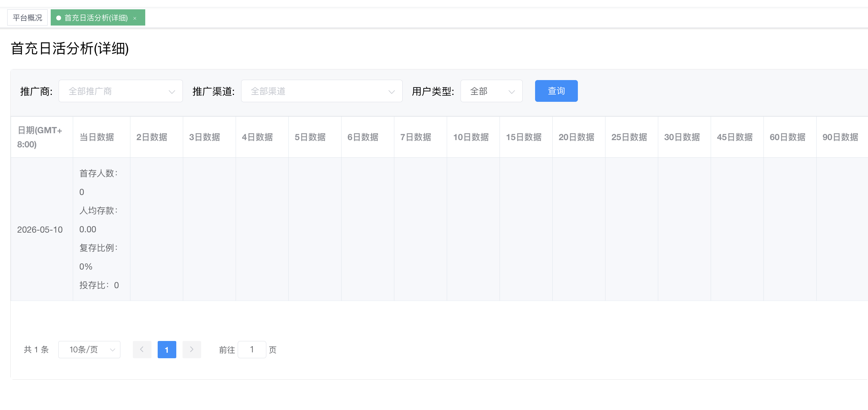This screenshot has height=410, width=868.
Task: Click the 25日数据 column header
Action: click(632, 137)
